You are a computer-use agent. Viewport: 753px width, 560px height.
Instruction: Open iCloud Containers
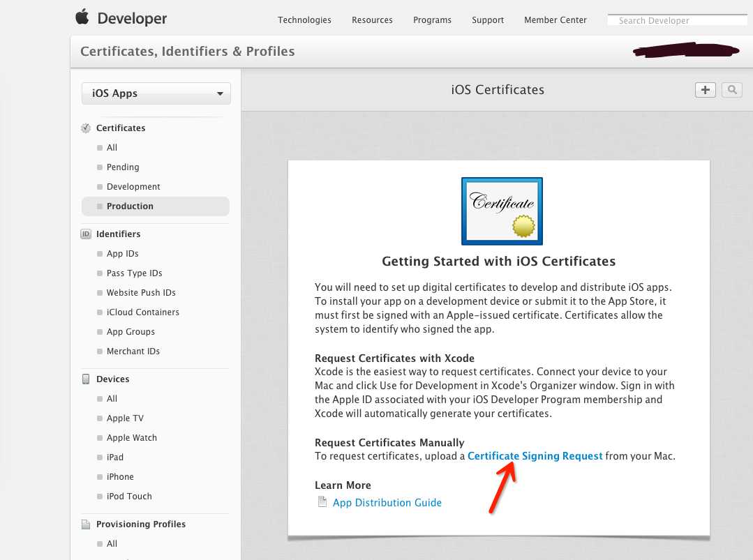(143, 312)
